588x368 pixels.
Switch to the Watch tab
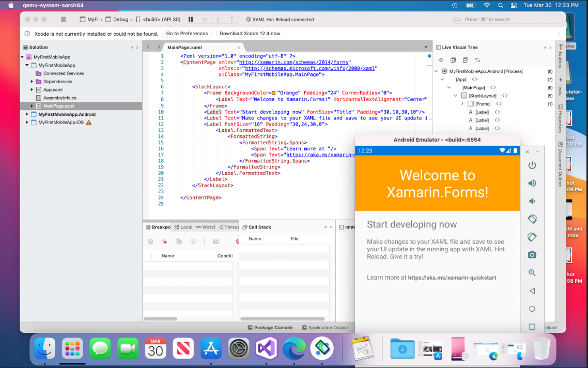pyautogui.click(x=204, y=227)
